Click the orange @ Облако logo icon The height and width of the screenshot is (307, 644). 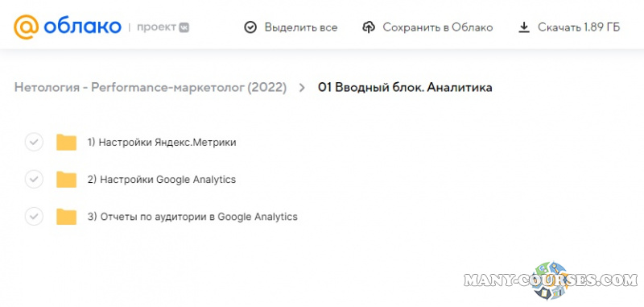coord(26,27)
